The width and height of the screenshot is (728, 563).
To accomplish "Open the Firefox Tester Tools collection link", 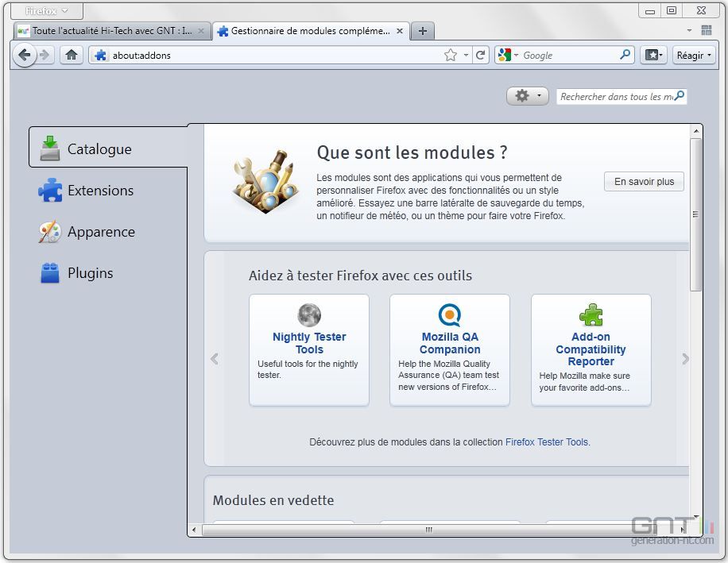I will tap(547, 442).
